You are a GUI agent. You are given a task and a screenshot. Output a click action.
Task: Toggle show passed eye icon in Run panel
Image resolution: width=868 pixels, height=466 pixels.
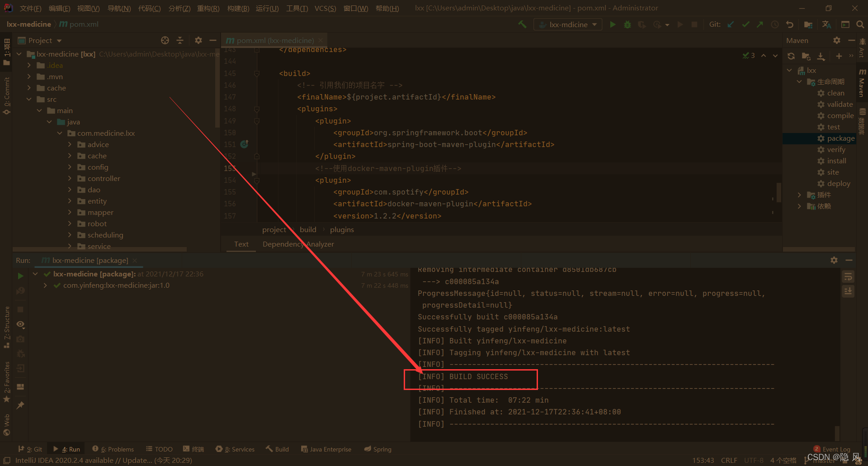pyautogui.click(x=20, y=324)
